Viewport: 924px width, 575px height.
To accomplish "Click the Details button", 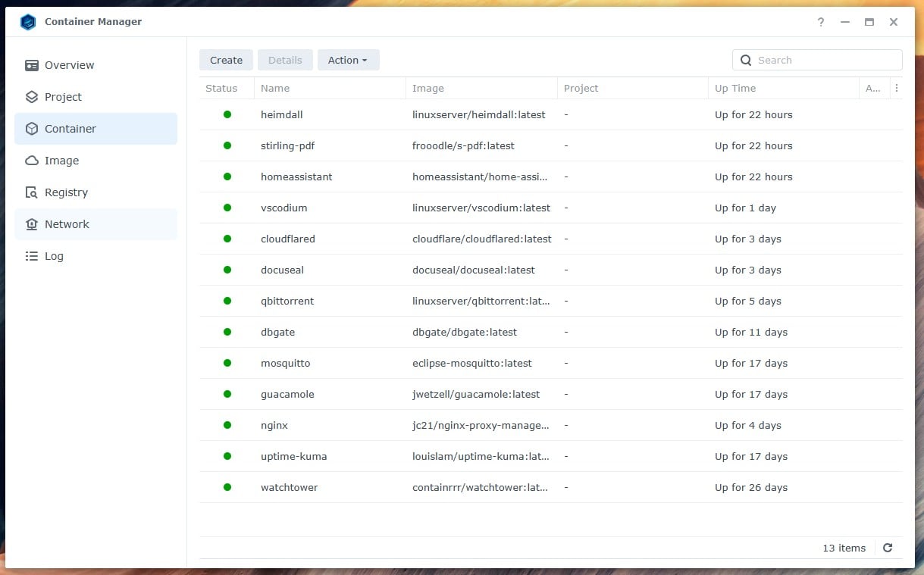I will point(285,60).
